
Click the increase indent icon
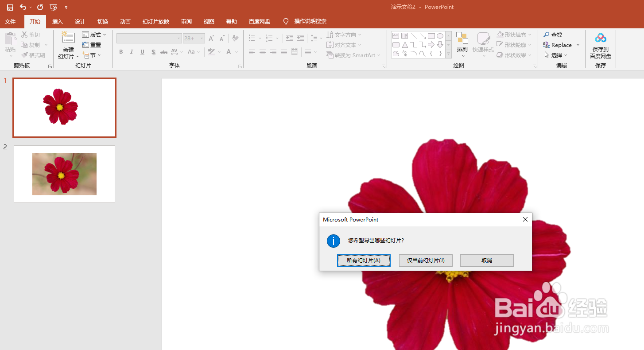(x=300, y=38)
